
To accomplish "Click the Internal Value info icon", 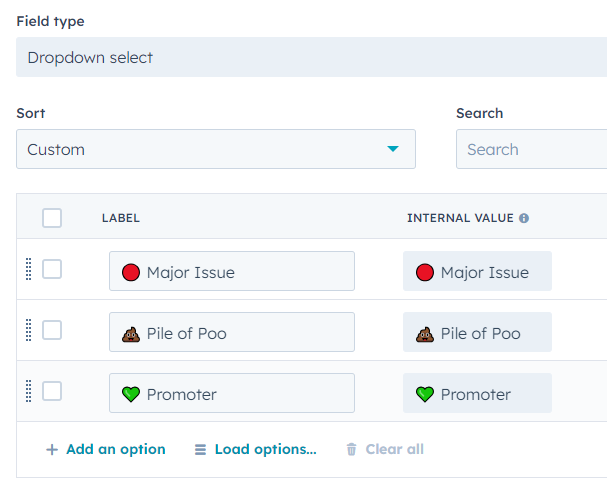I will click(524, 218).
